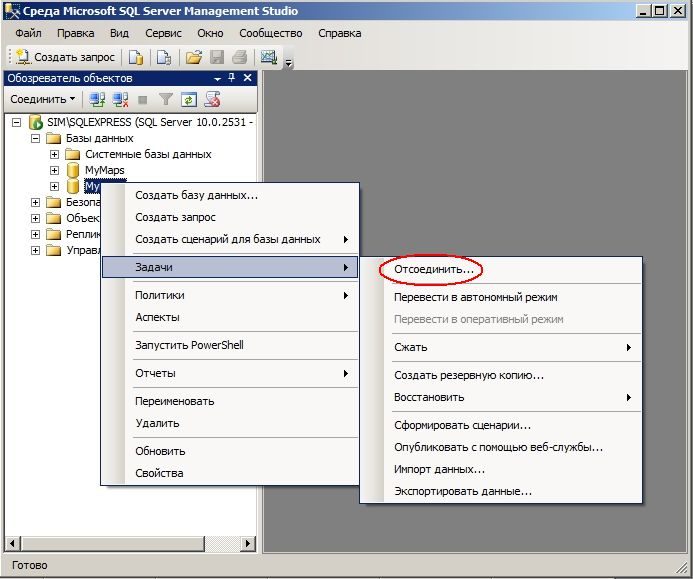Choose Удалить in context menu
This screenshot has height=579, width=693.
[x=230, y=423]
